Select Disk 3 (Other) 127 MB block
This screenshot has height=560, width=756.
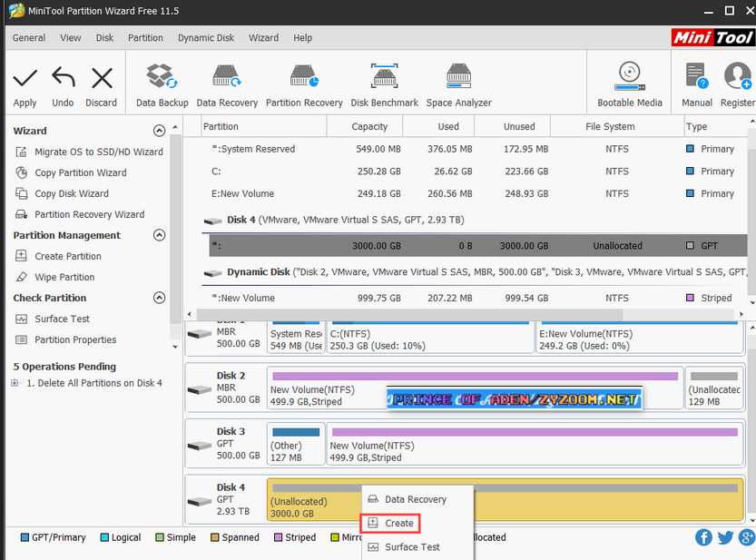(296, 444)
